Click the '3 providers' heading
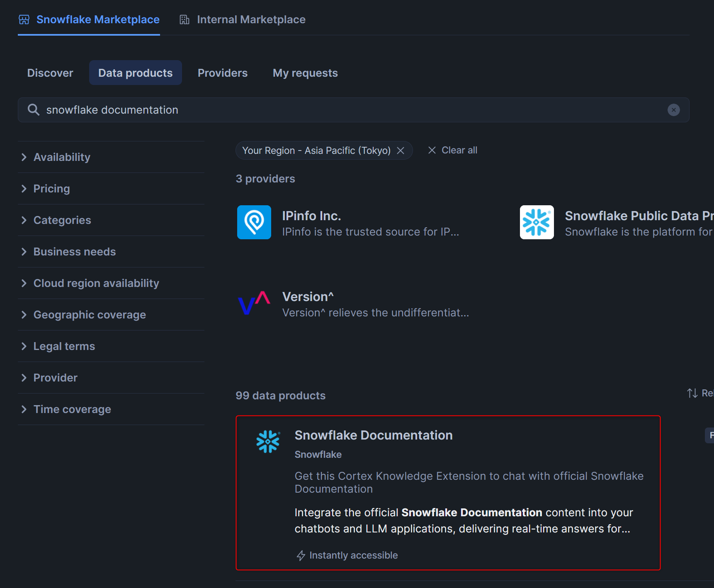The width and height of the screenshot is (714, 588). 265,179
